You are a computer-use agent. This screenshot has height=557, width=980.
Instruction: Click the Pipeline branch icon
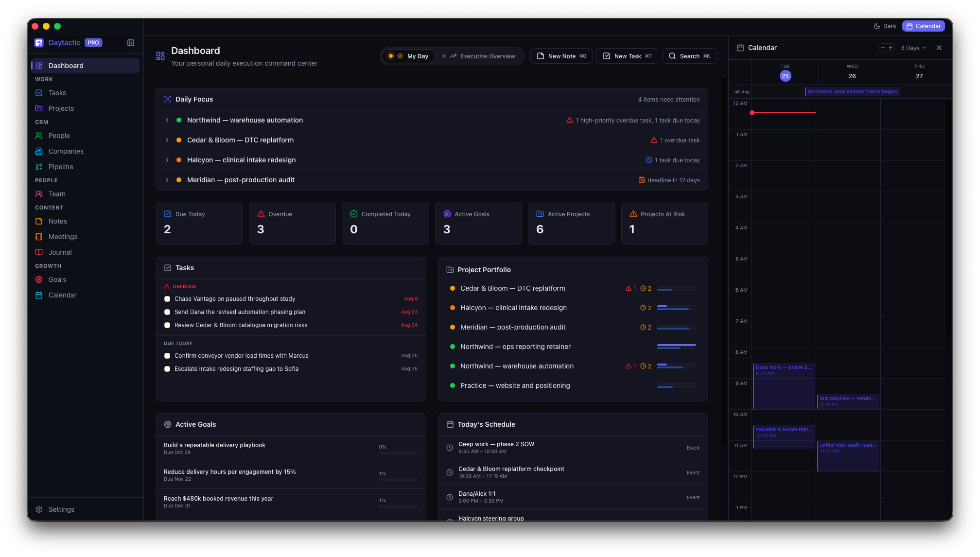tap(39, 167)
